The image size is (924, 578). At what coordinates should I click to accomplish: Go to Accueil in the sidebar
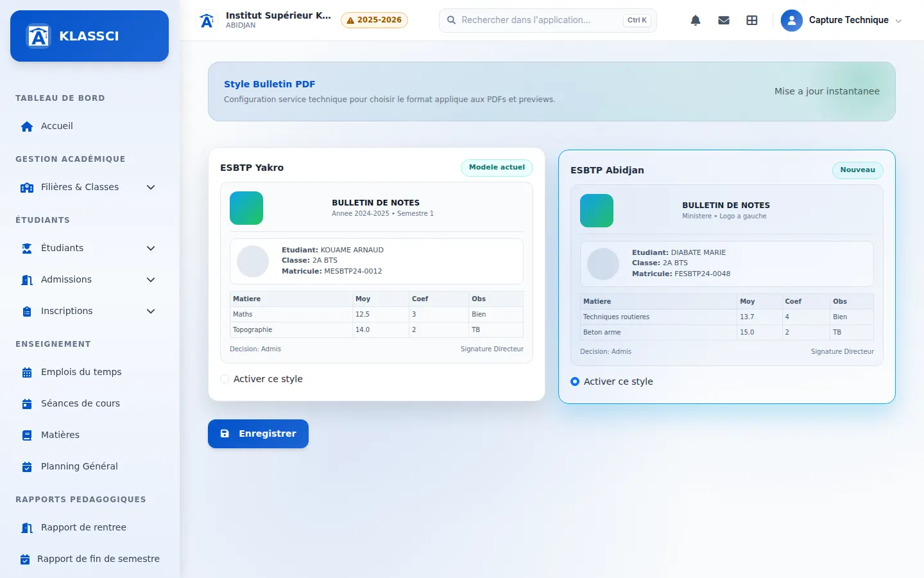[x=89, y=126]
